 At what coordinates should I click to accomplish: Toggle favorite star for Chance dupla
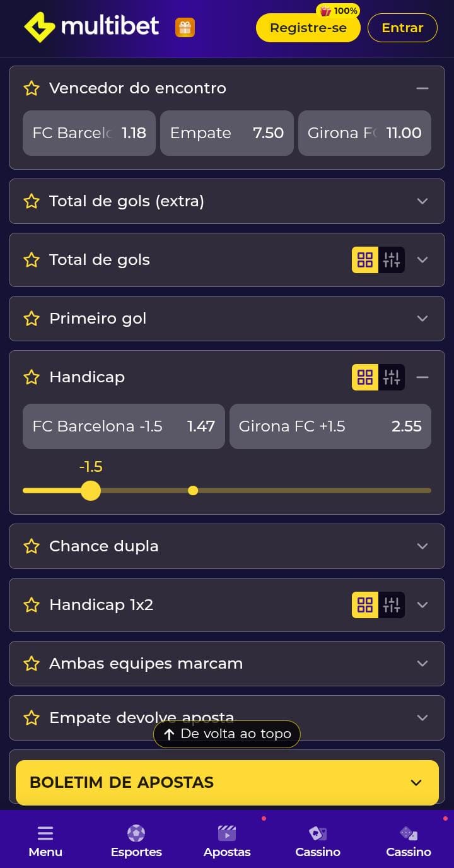tap(32, 546)
